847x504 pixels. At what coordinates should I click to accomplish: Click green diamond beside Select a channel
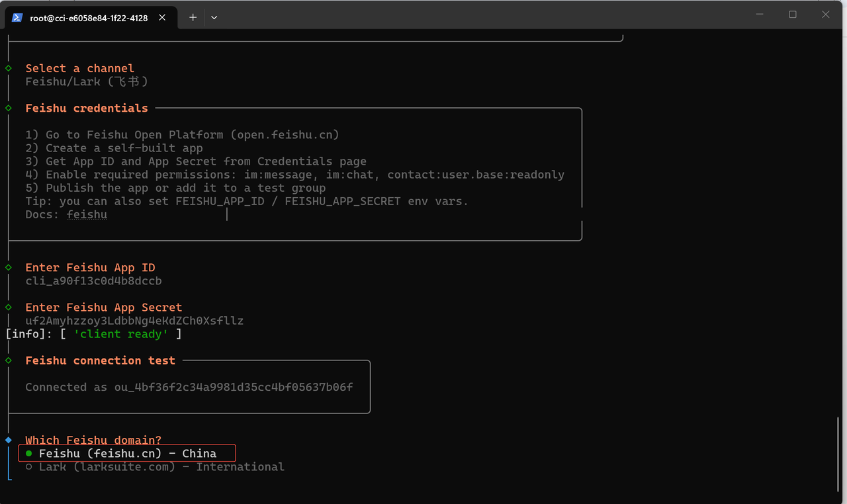click(9, 68)
